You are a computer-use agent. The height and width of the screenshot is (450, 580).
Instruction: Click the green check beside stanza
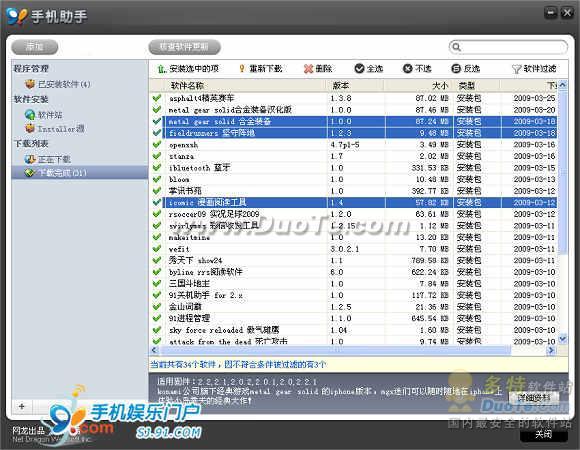click(157, 156)
